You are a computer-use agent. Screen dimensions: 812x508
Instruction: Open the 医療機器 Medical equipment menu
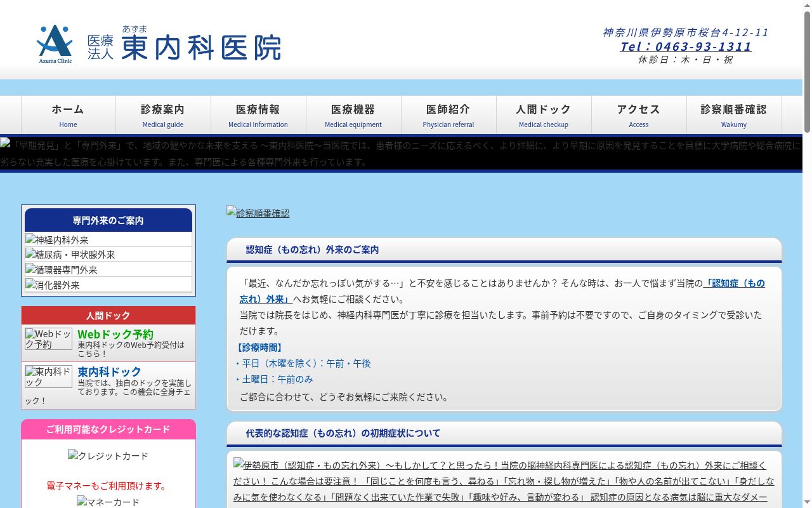click(353, 115)
